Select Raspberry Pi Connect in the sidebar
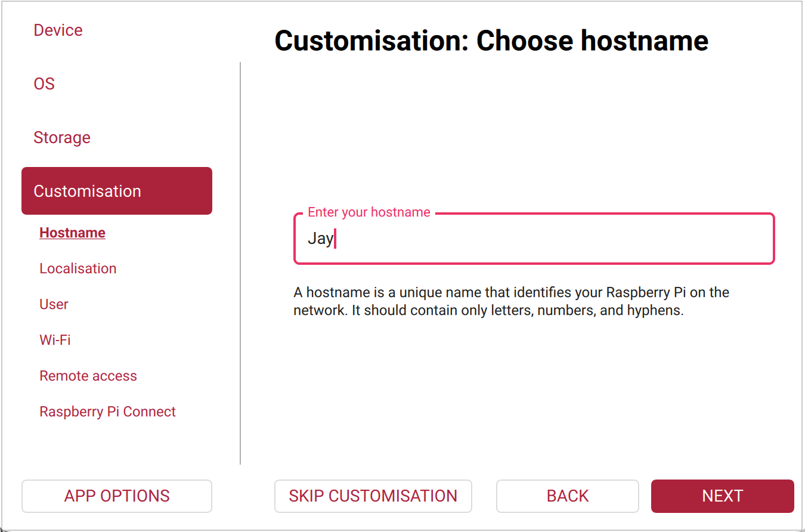This screenshot has width=805, height=532. pyautogui.click(x=107, y=412)
